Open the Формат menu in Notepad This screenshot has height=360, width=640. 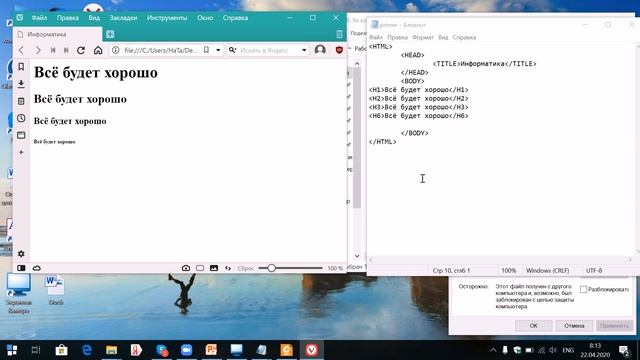(x=422, y=37)
